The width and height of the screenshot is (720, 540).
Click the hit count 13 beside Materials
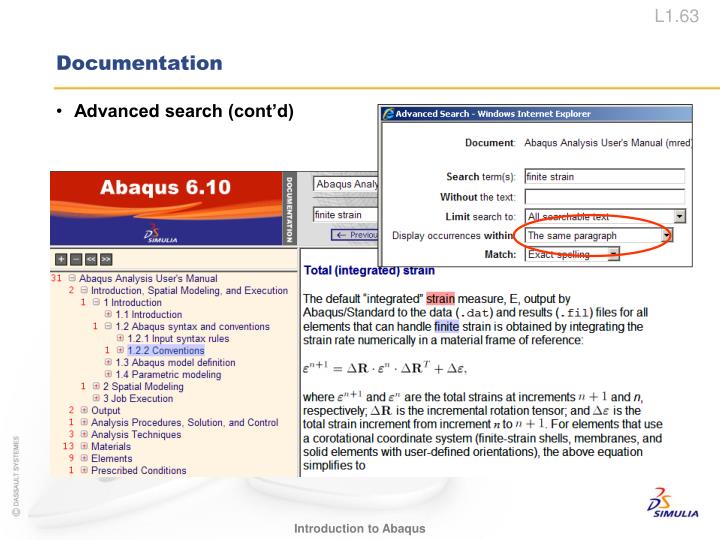(x=68, y=446)
